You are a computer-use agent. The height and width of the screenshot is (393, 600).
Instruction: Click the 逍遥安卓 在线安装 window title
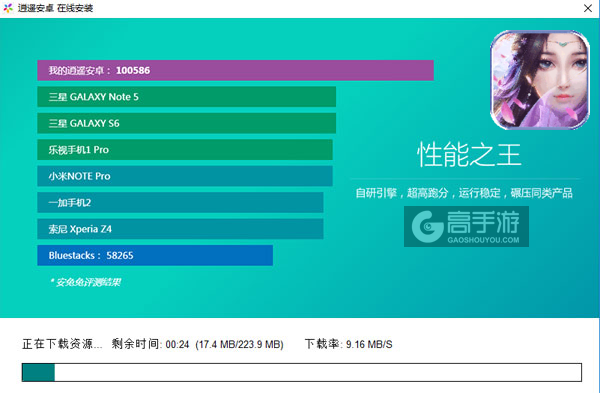[x=55, y=8]
